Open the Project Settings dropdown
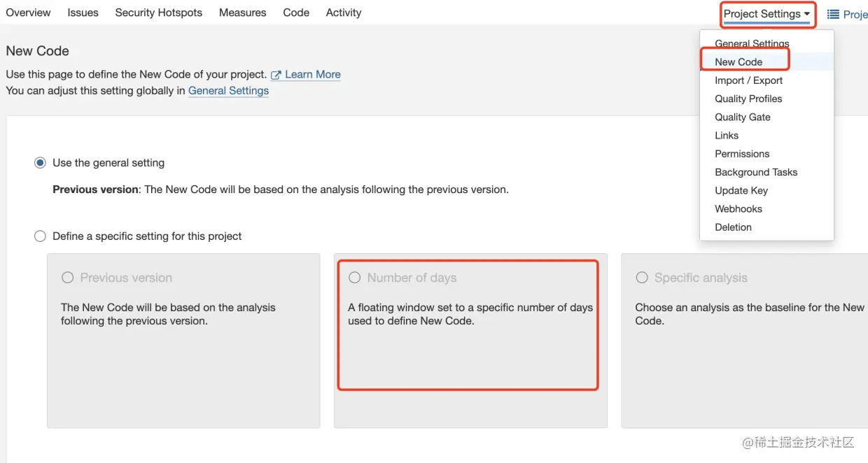This screenshot has height=463, width=868. point(767,14)
